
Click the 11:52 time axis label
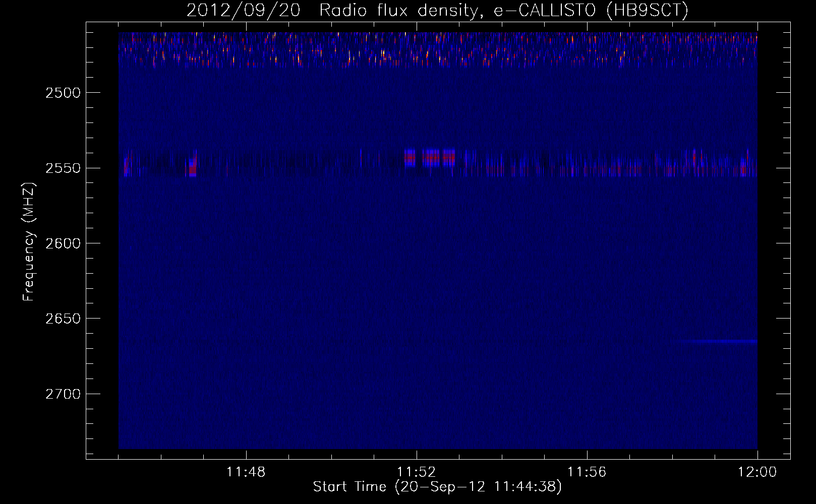417,472
